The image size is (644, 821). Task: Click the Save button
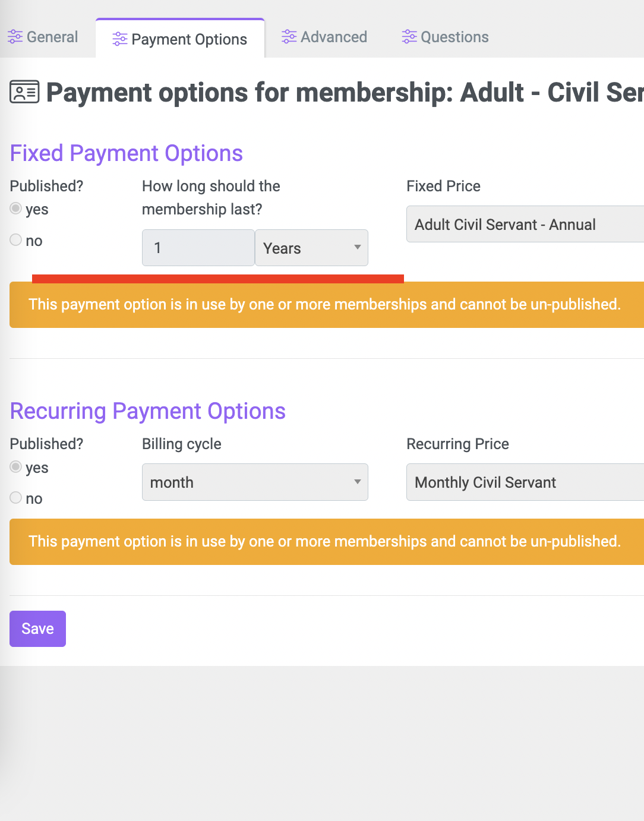[x=37, y=629]
